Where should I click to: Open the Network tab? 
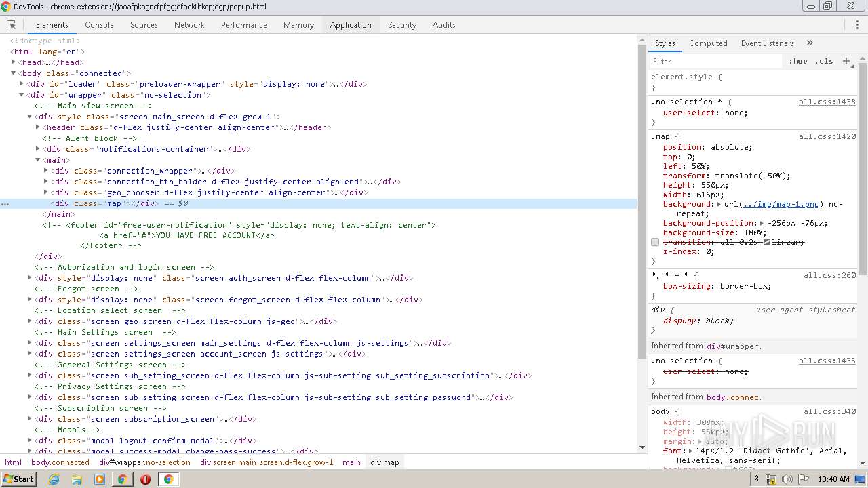[189, 25]
